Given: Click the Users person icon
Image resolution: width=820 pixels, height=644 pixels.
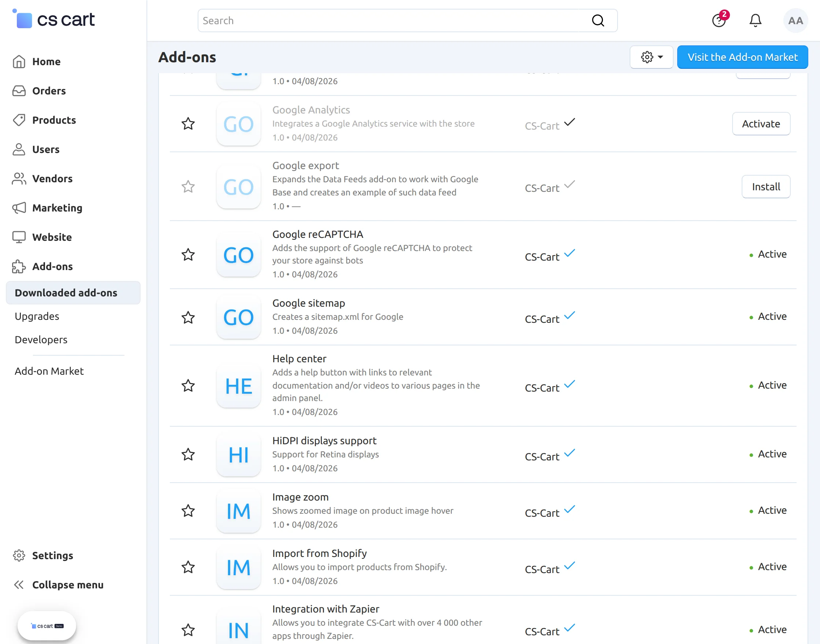Looking at the screenshot, I should click(x=19, y=149).
